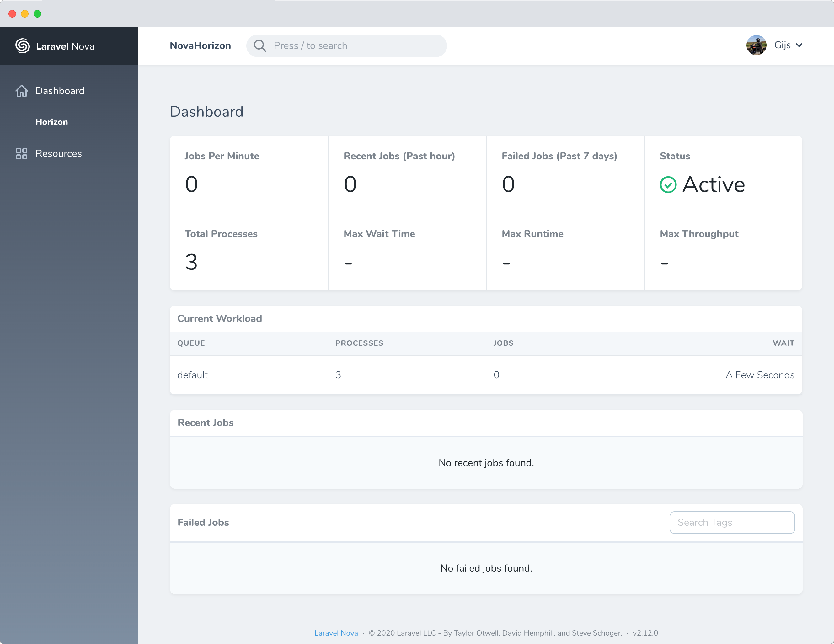The width and height of the screenshot is (834, 644).
Task: Click the Dashboard sidebar icon
Action: (21, 90)
